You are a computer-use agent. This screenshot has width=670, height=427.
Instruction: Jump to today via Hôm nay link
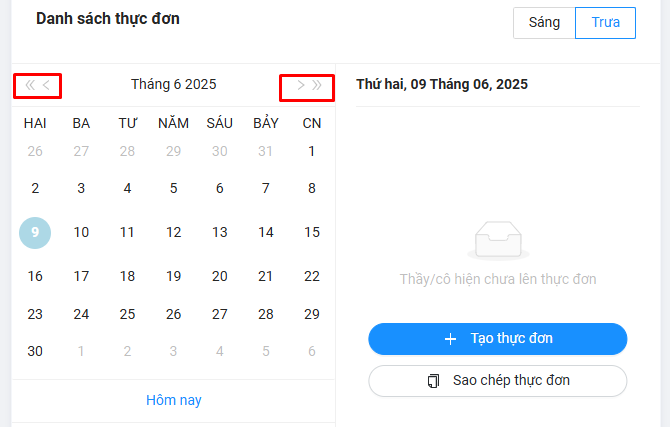pos(174,400)
